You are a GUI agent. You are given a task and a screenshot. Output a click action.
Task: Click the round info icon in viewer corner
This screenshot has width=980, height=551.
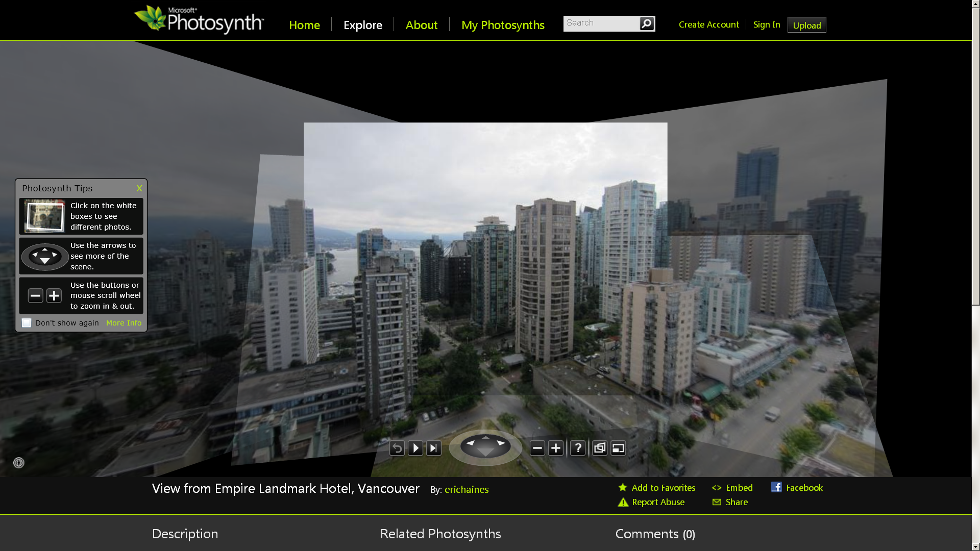click(x=19, y=463)
